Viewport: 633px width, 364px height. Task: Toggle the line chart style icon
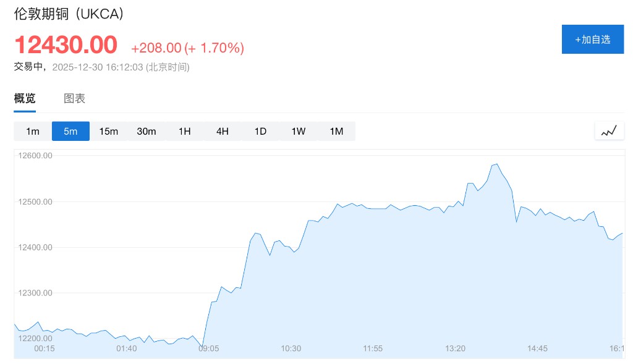coord(609,130)
